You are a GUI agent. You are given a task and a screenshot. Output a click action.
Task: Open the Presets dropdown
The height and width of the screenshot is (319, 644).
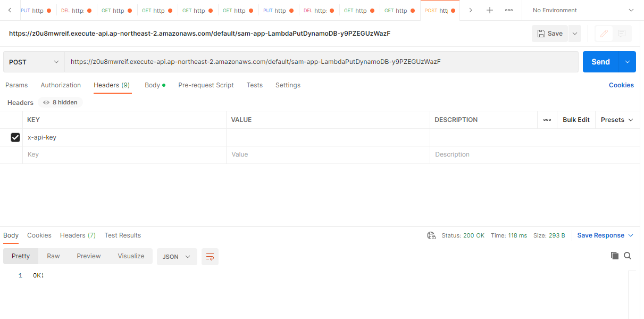[617, 120]
